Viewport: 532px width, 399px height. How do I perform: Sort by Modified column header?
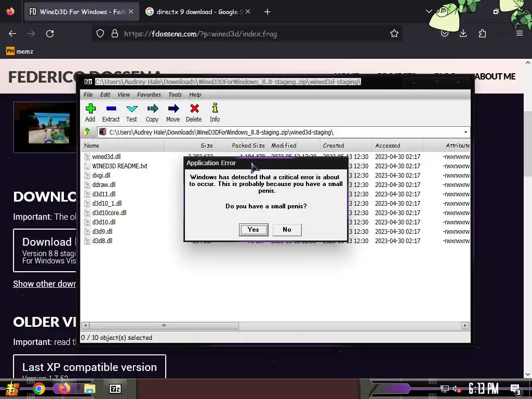coord(294,145)
